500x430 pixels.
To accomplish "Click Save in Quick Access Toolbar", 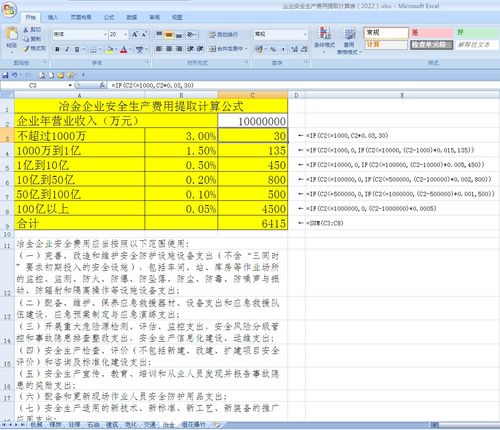I will pyautogui.click(x=5, y=75).
